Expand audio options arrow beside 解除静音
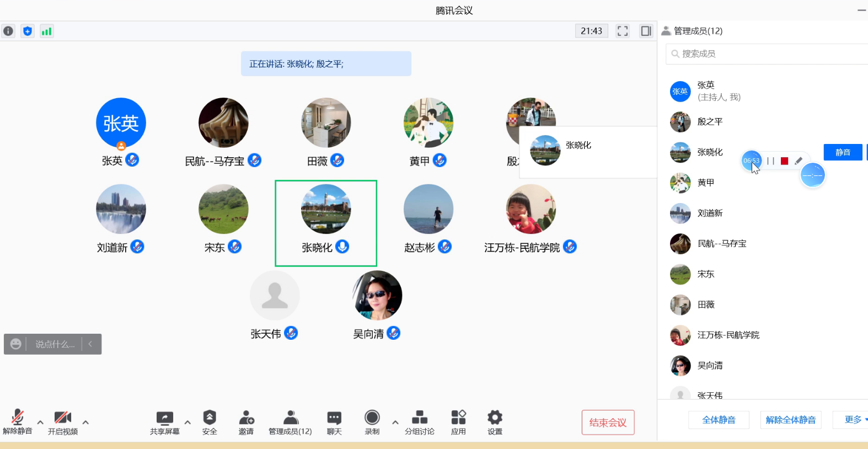 (40, 423)
